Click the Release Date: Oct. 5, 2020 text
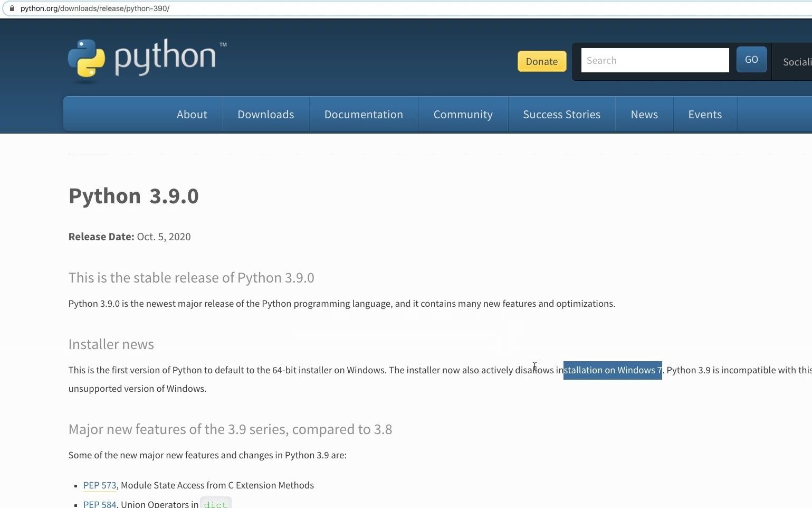 130,237
